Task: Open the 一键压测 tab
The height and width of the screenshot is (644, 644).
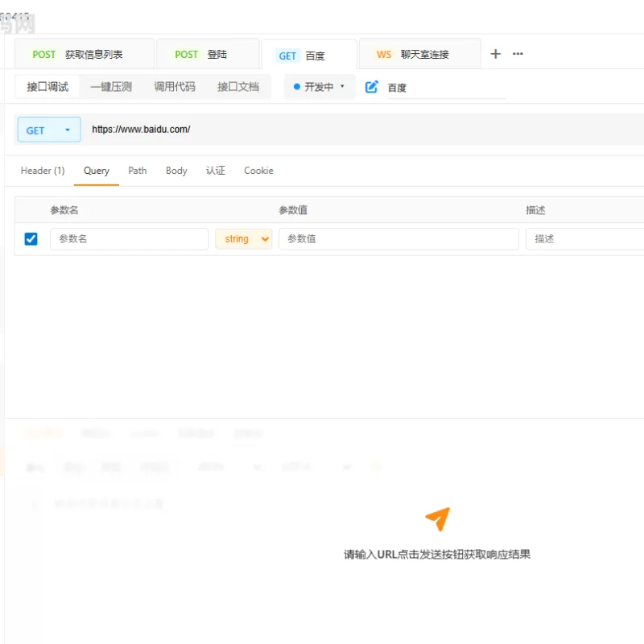Action: coord(111,87)
